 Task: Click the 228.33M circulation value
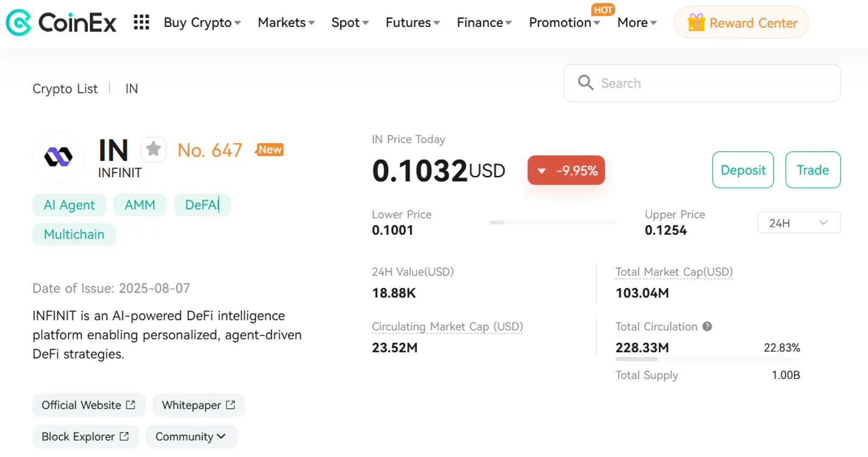click(642, 348)
